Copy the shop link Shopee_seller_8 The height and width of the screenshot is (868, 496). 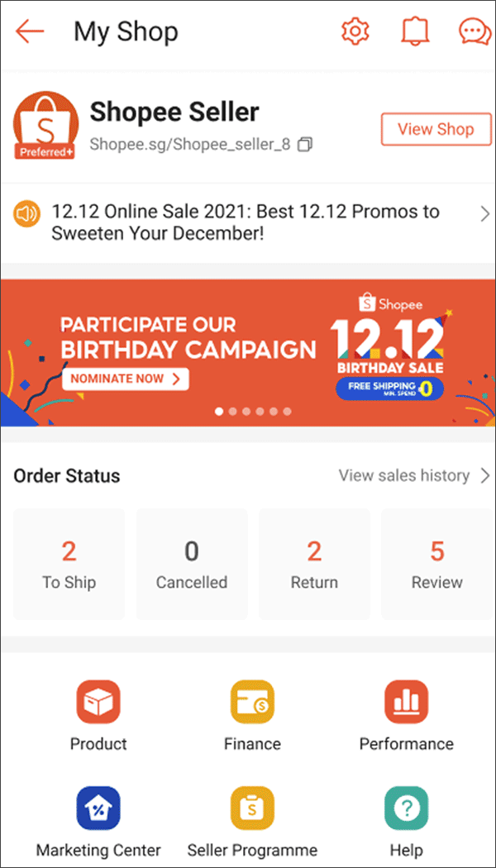pyautogui.click(x=305, y=143)
